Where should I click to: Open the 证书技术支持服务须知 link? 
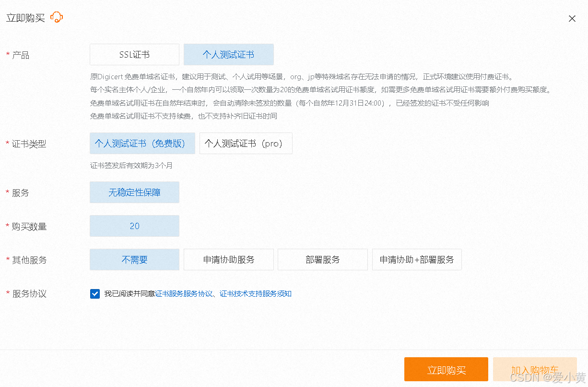point(256,294)
